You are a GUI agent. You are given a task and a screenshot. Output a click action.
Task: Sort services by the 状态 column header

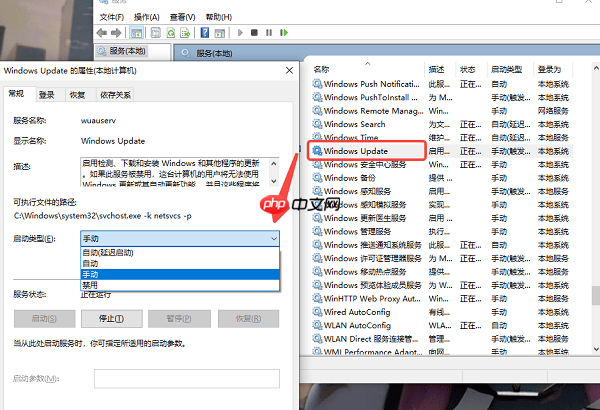pos(470,69)
